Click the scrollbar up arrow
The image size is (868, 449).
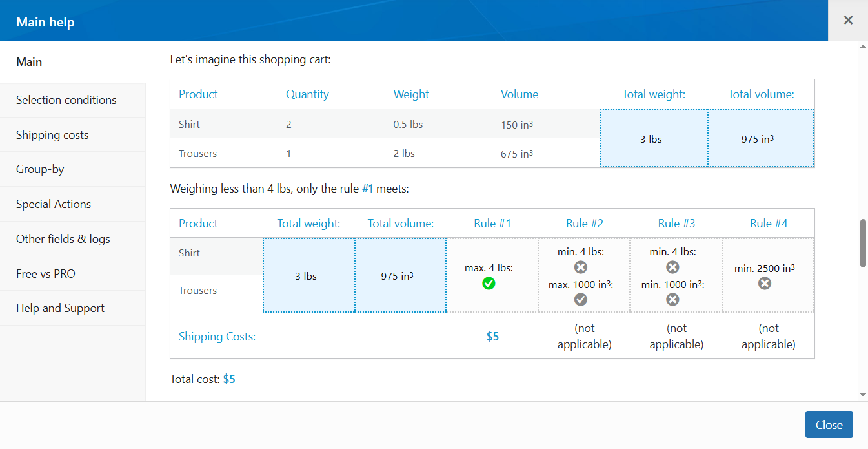[863, 47]
